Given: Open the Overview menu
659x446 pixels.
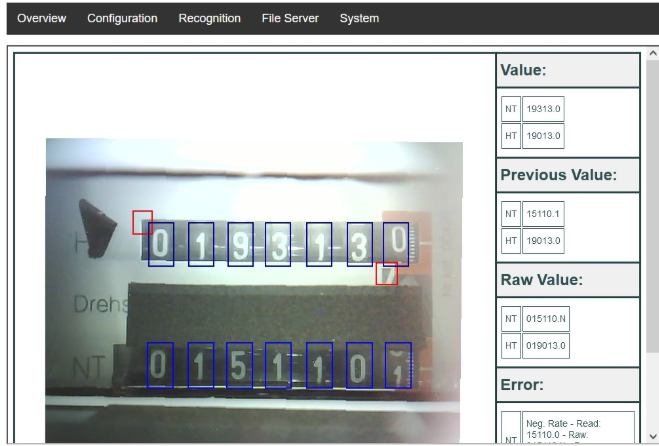Looking at the screenshot, I should (41, 18).
